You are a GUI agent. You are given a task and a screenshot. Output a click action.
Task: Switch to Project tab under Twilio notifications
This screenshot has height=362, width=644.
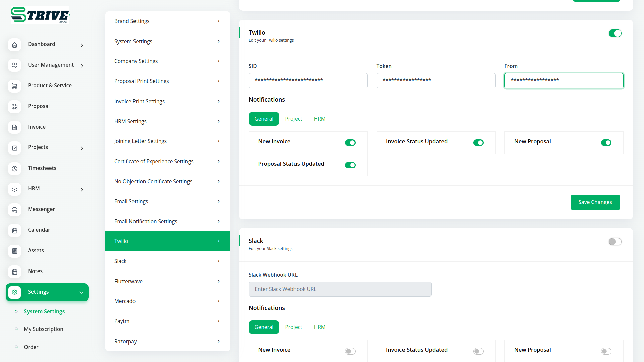click(x=293, y=119)
